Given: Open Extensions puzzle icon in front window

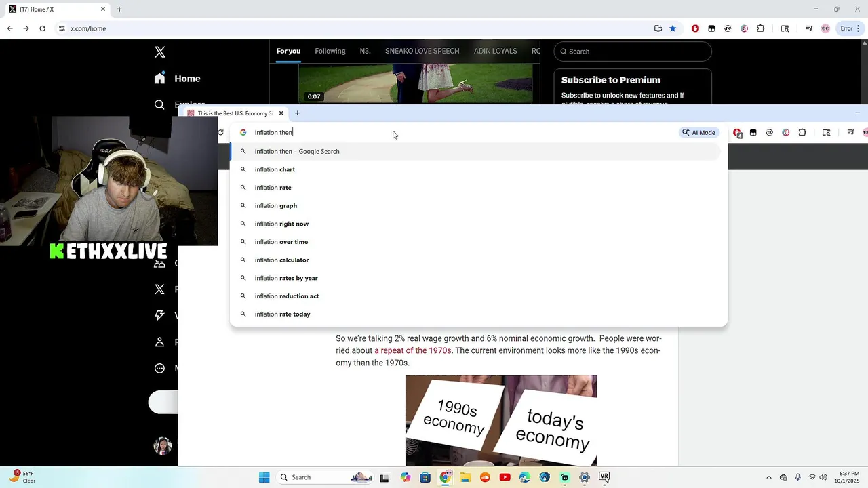Looking at the screenshot, I should (x=802, y=132).
